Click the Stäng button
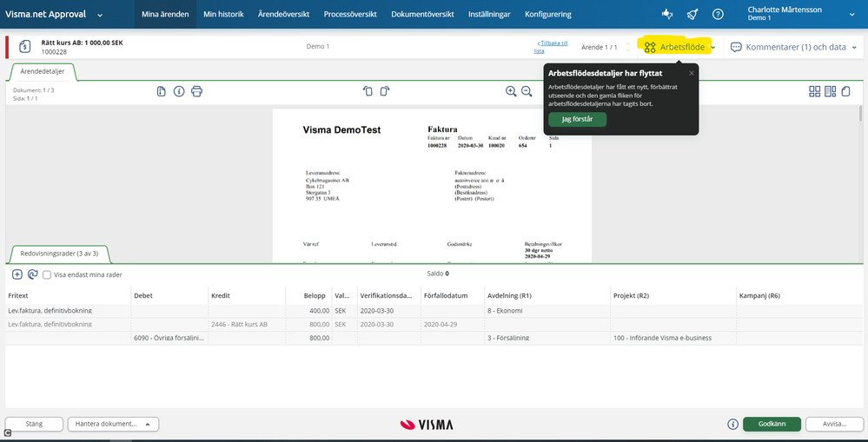Viewport: 868px width, 442px height. (x=34, y=424)
